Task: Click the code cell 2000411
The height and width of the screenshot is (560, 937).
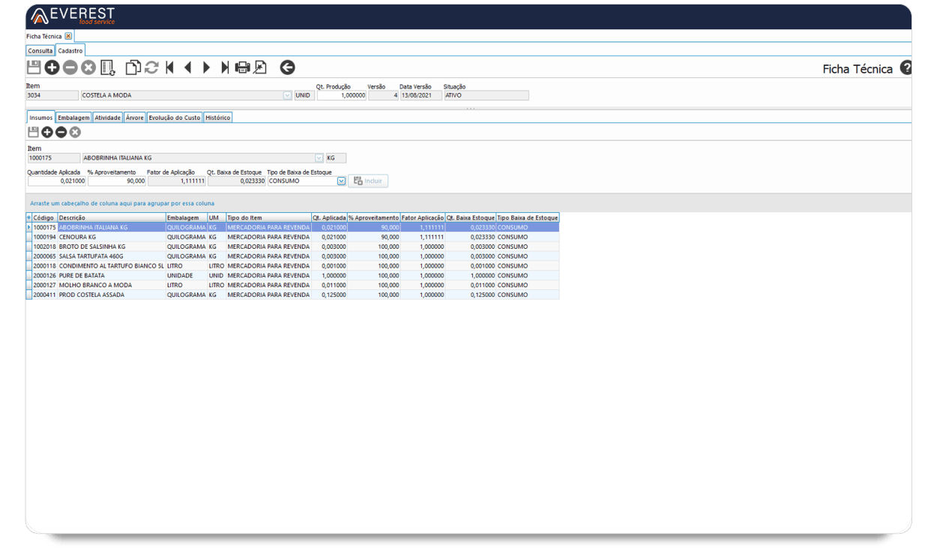Action: pyautogui.click(x=44, y=295)
